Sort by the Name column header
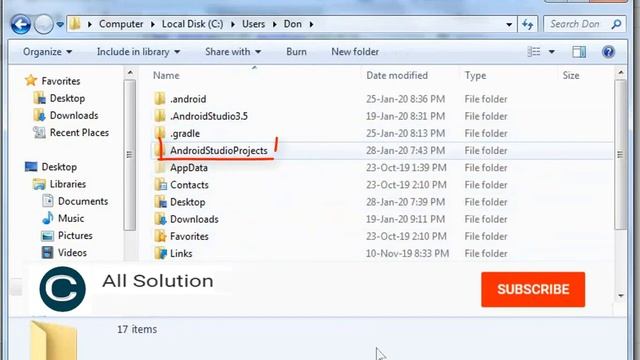Image resolution: width=640 pixels, height=360 pixels. pyautogui.click(x=166, y=76)
